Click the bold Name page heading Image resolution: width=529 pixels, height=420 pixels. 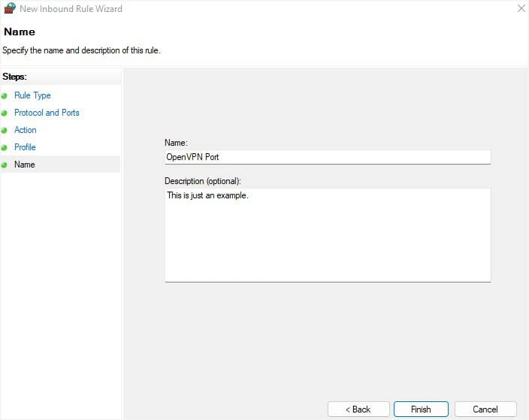20,32
